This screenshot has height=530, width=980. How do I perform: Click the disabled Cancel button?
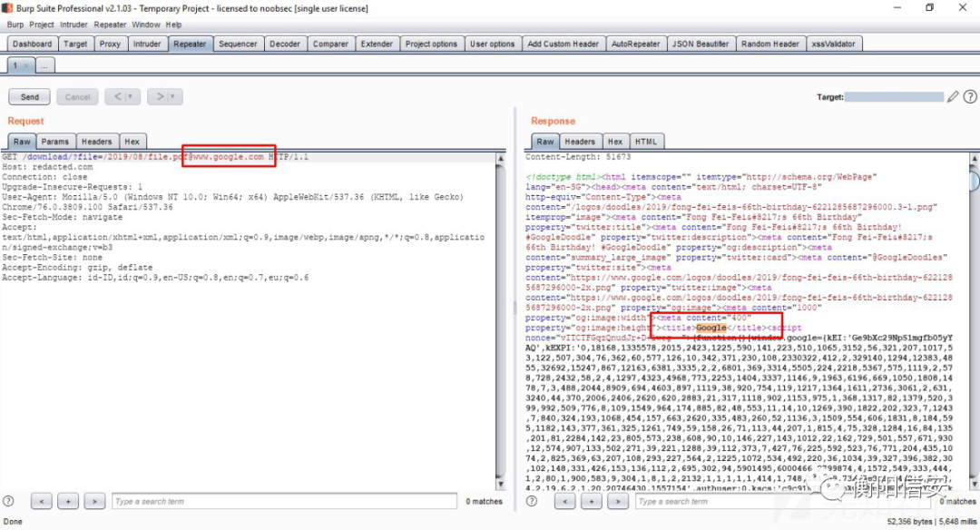(x=77, y=97)
